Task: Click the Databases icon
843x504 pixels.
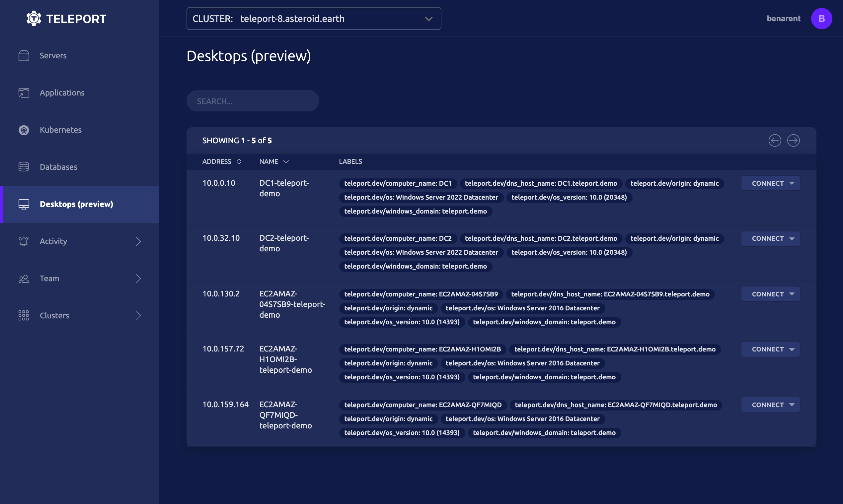Action: pos(24,167)
